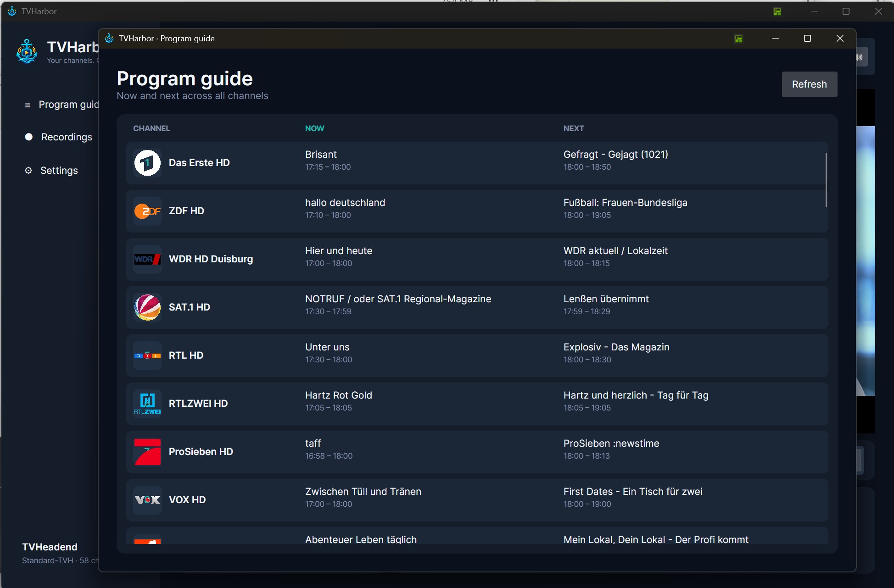Image resolution: width=894 pixels, height=588 pixels.
Task: Maximize the main TVHarbor window
Action: click(846, 11)
